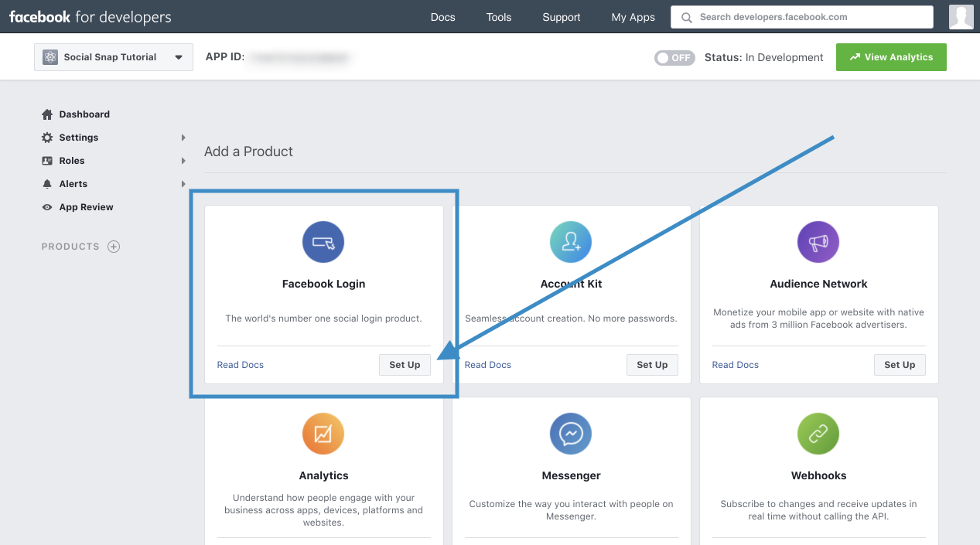Screen dimensions: 980x545
Task: Click the Dashboard home icon
Action: pyautogui.click(x=46, y=114)
